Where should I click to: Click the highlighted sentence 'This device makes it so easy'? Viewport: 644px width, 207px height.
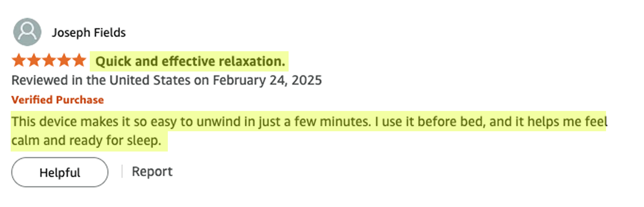[95, 122]
